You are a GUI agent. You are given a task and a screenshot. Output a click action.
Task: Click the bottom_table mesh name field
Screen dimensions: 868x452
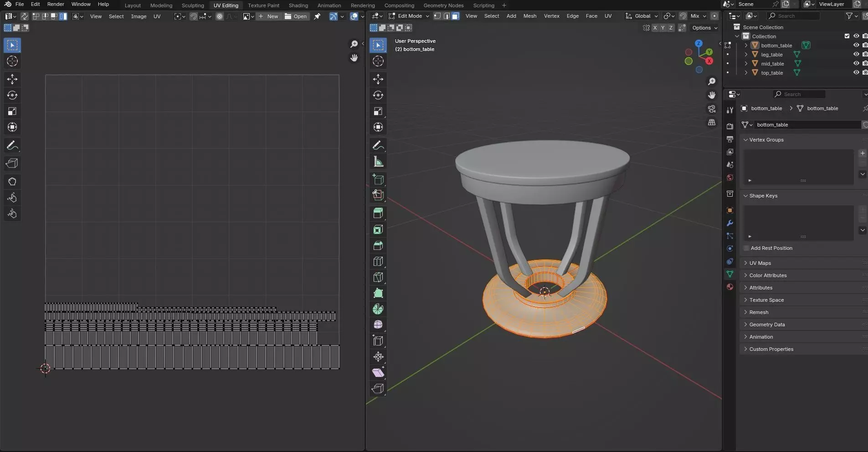807,125
